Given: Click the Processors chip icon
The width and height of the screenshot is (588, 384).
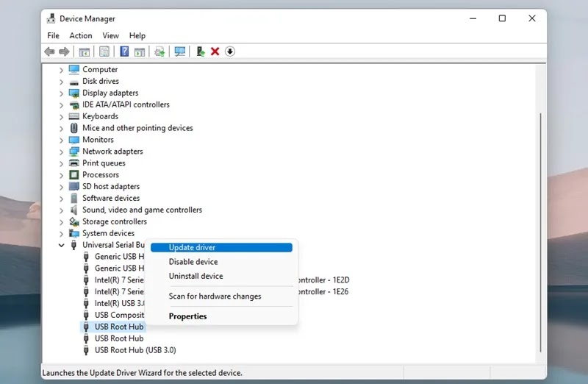Looking at the screenshot, I should coord(74,174).
